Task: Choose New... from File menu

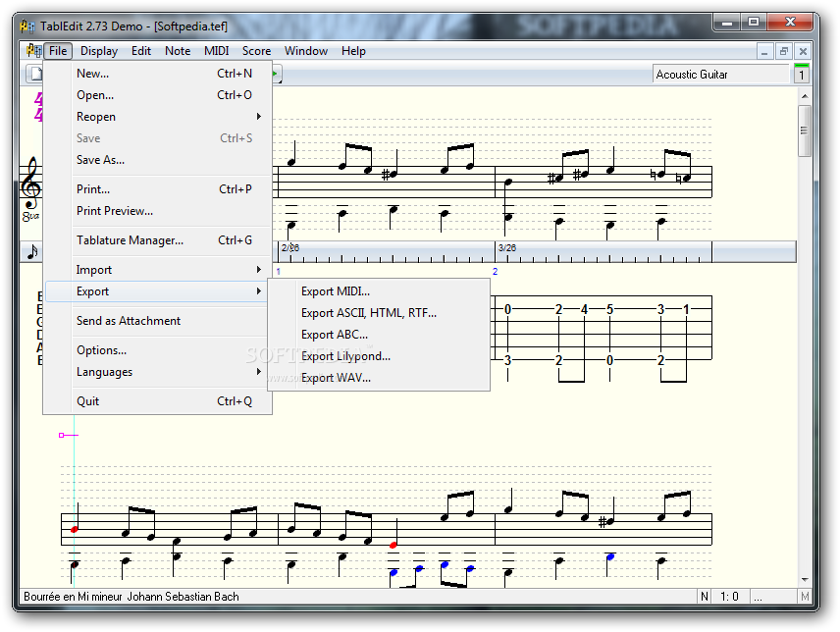Action: click(157, 74)
